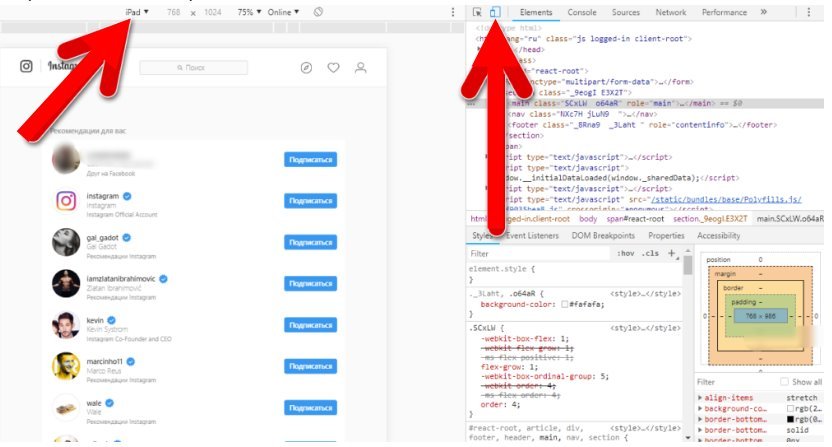The height and width of the screenshot is (447, 832).
Task: Click the verified badge beside kevin
Action: [111, 320]
